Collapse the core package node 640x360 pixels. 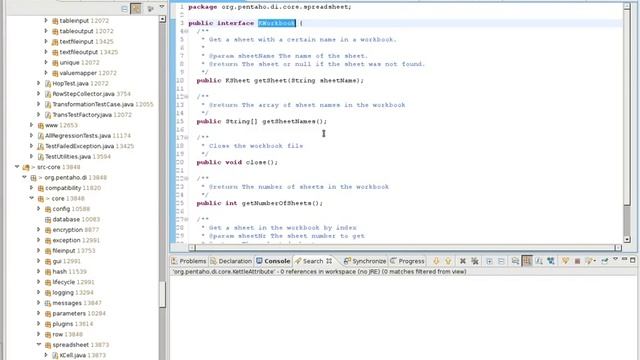coord(31,198)
